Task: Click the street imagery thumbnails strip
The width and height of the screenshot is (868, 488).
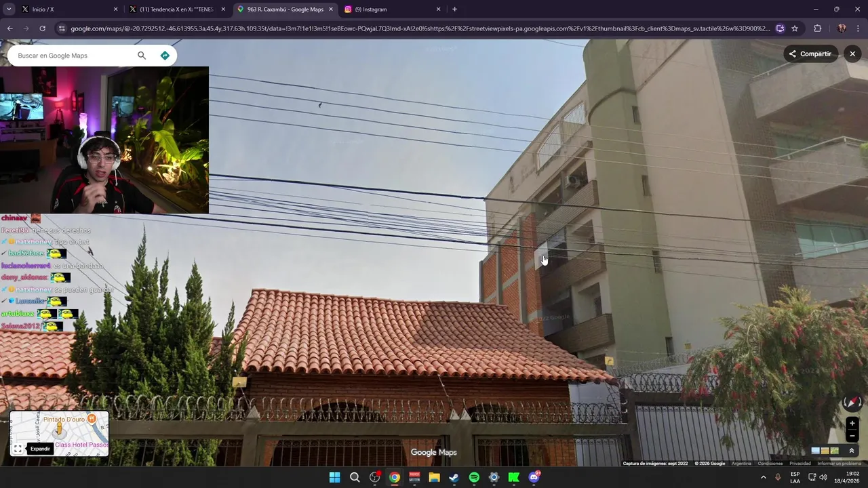Action: click(825, 451)
